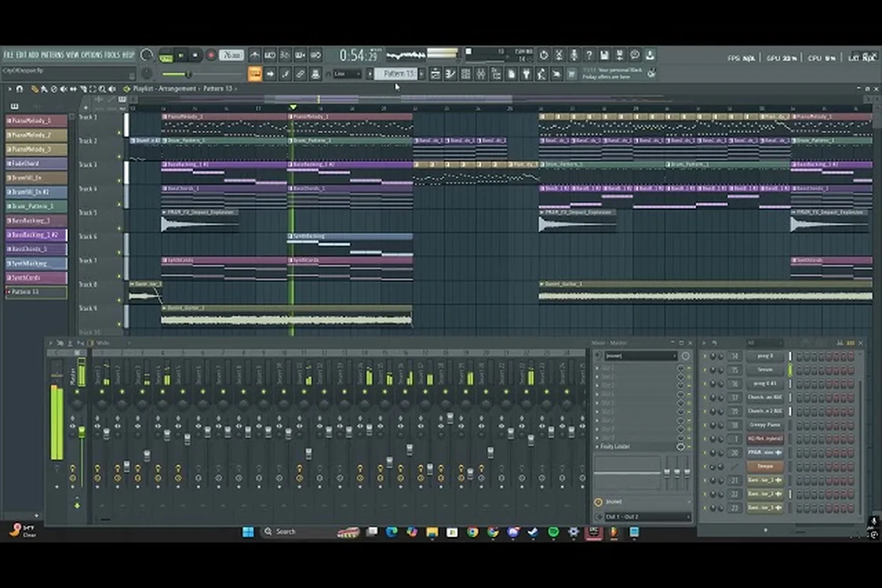Toggle the song/pattern mode switch
882x588 pixels.
(x=166, y=55)
